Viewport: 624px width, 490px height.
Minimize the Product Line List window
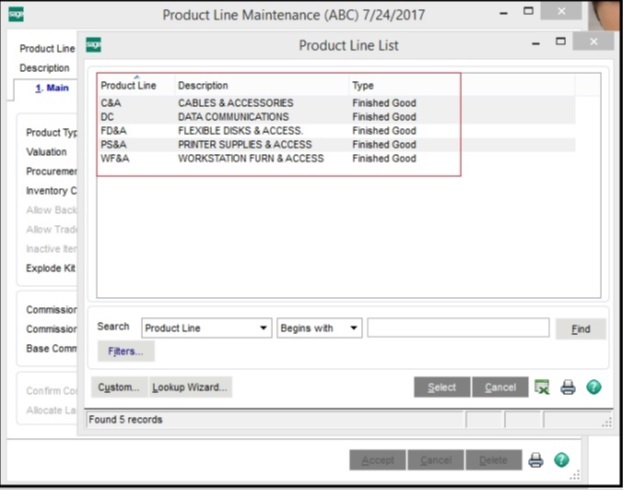point(536,43)
